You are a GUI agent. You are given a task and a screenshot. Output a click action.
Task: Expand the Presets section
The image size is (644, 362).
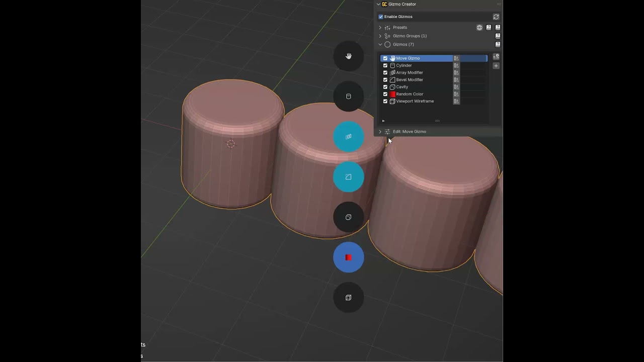[380, 28]
